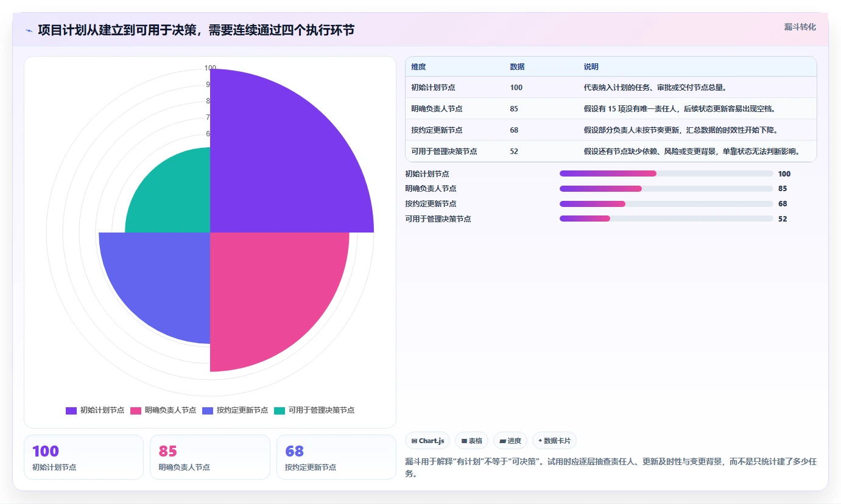Click the 按约定更新节点 progress bar

(666, 203)
